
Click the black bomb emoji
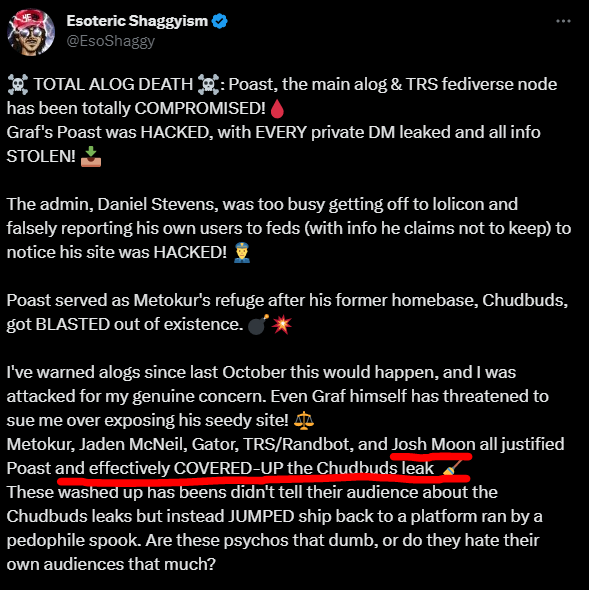[259, 324]
